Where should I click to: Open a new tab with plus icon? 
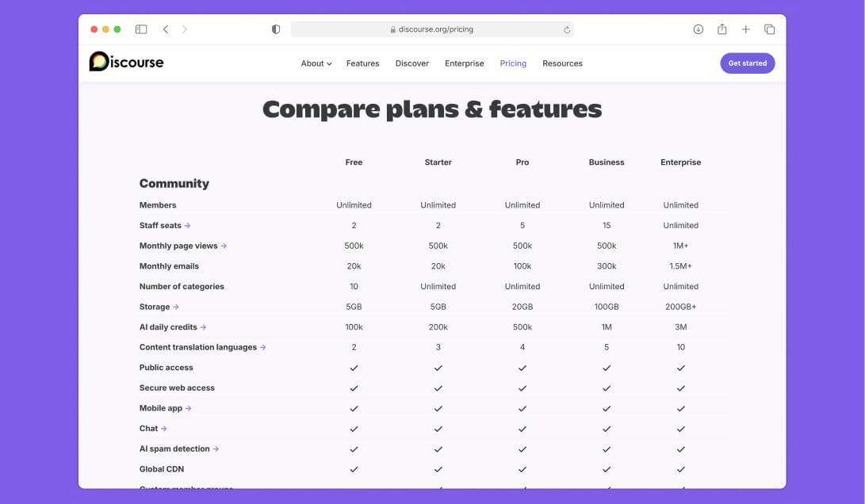tap(745, 29)
